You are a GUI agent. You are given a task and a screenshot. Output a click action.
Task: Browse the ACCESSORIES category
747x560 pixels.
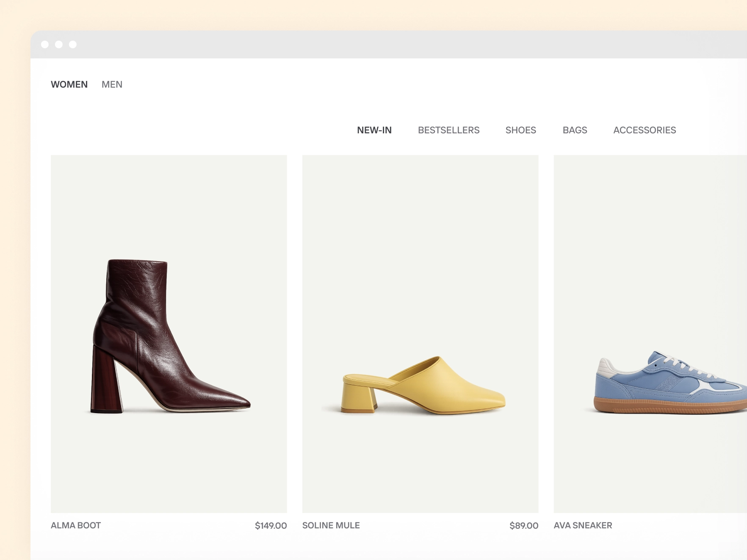coord(644,130)
